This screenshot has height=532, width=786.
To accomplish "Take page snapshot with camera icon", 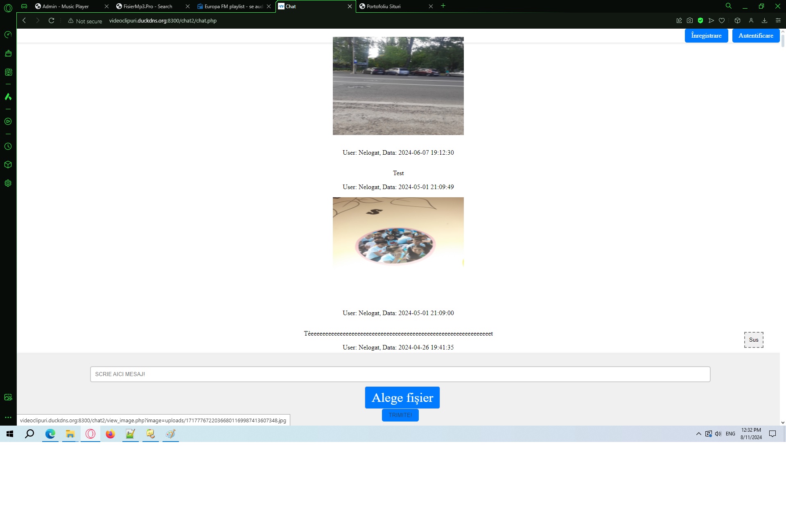I will 690,20.
